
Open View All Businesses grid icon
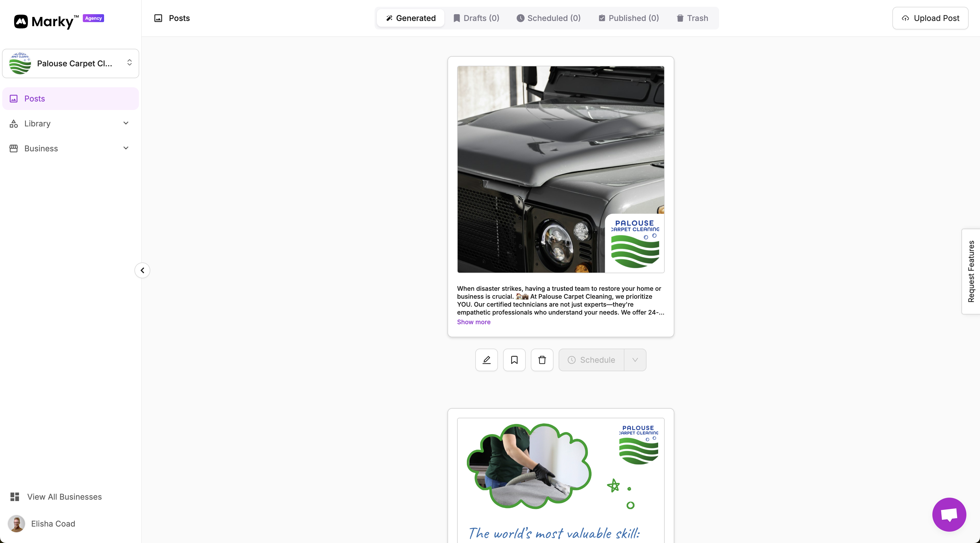(15, 497)
